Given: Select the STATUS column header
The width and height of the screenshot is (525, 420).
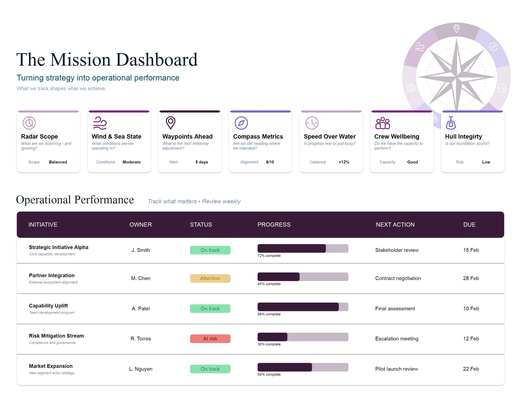Looking at the screenshot, I should pos(201,224).
